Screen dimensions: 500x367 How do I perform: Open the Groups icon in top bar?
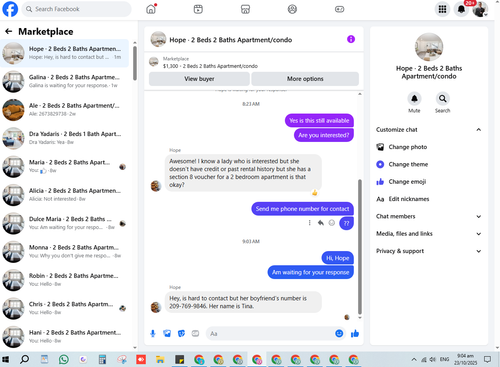tap(292, 9)
